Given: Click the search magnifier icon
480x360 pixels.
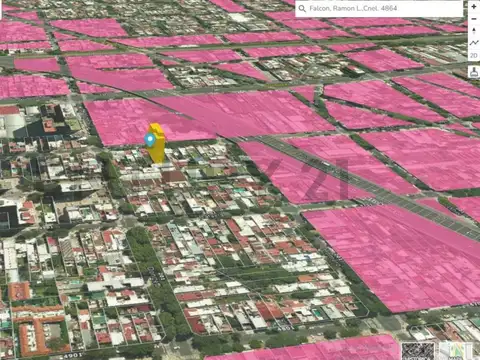Looking at the screenshot, I should click(302, 8).
